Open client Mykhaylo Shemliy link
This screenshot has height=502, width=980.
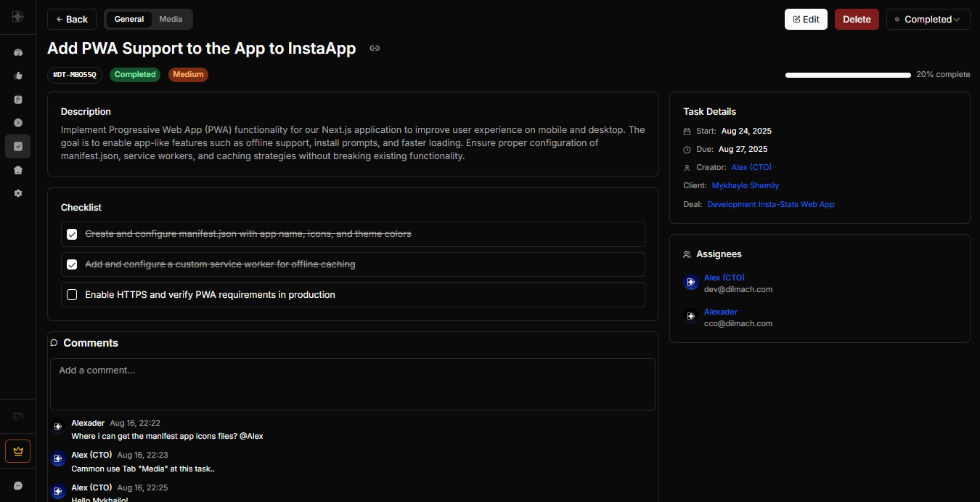tap(746, 186)
